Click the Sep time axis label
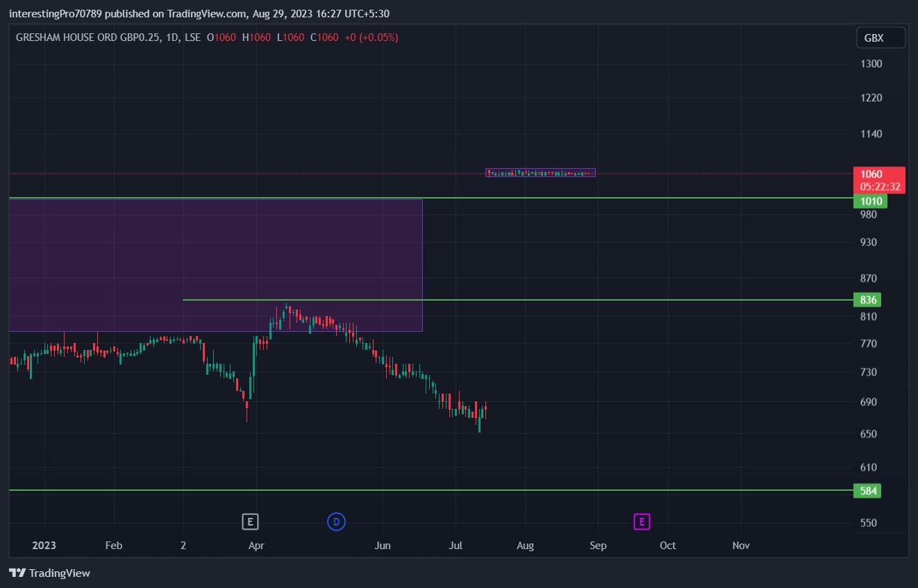Image resolution: width=918 pixels, height=588 pixels. 598,546
